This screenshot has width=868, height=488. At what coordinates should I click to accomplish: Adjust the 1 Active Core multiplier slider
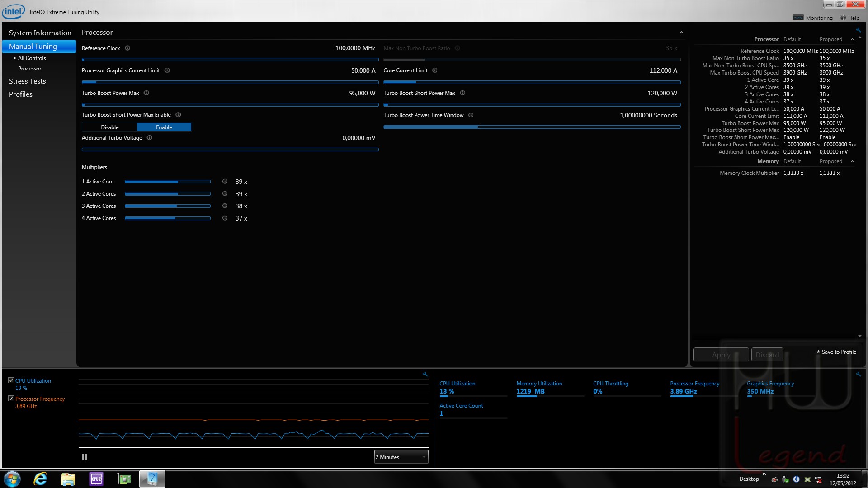[x=168, y=182]
